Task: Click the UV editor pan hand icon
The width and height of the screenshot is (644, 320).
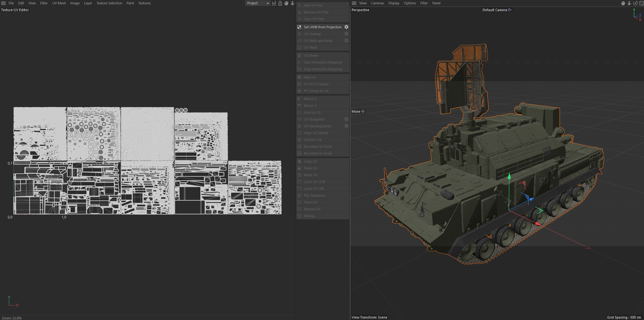Action: coord(286,3)
